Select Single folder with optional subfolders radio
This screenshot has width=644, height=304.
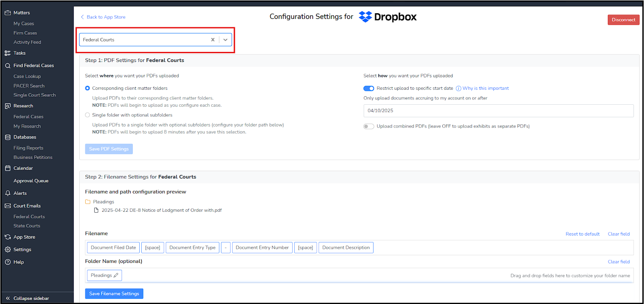click(87, 115)
